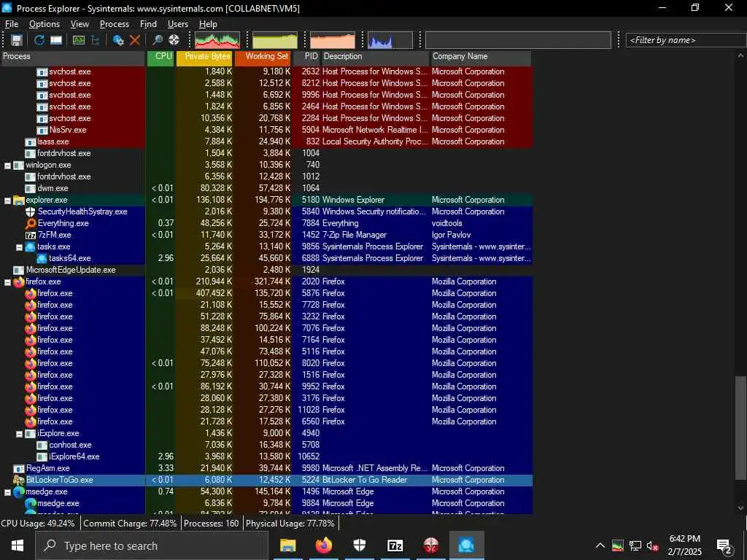Collapse the explorer.exe tree node
Image resolution: width=747 pixels, height=560 pixels.
pyautogui.click(x=7, y=201)
